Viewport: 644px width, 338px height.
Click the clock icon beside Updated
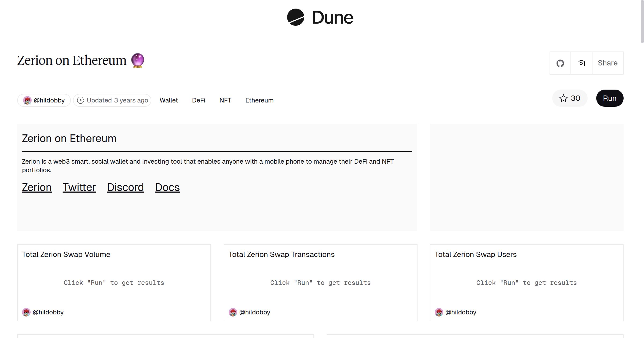[x=80, y=100]
